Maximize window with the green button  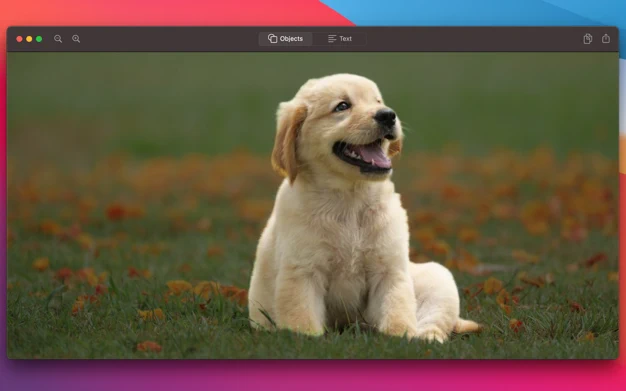coord(39,39)
